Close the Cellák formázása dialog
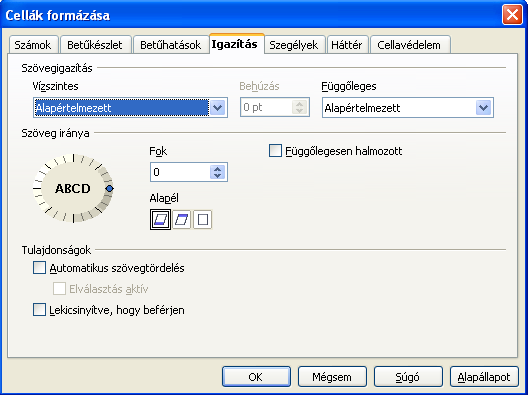Image resolution: width=528 pixels, height=395 pixels. [512, 15]
